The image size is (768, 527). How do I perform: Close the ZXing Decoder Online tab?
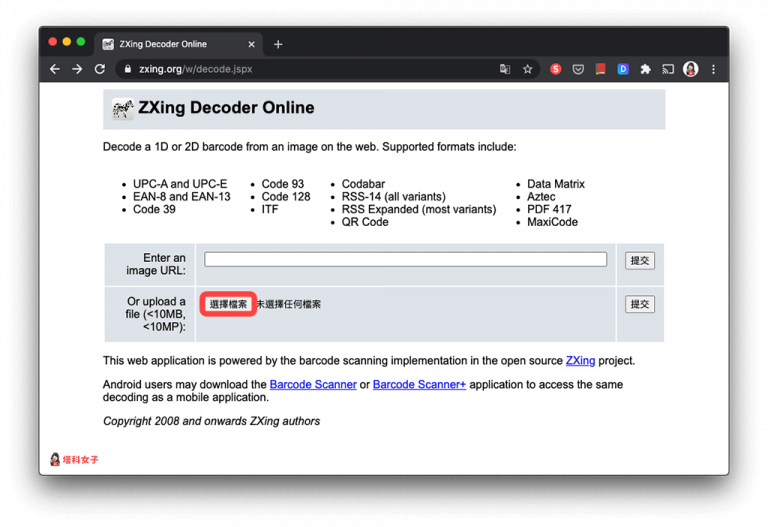[x=251, y=44]
